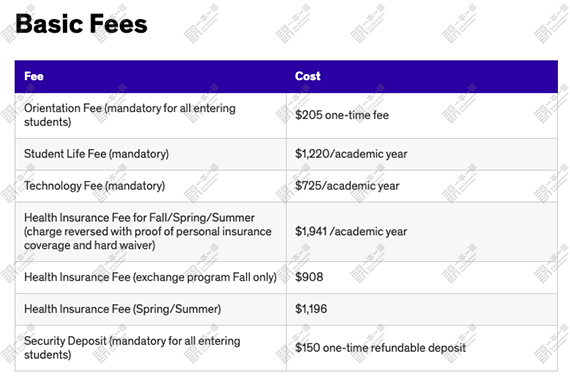Click the purple table header bar
Screen dimensions: 570x381
click(x=286, y=76)
